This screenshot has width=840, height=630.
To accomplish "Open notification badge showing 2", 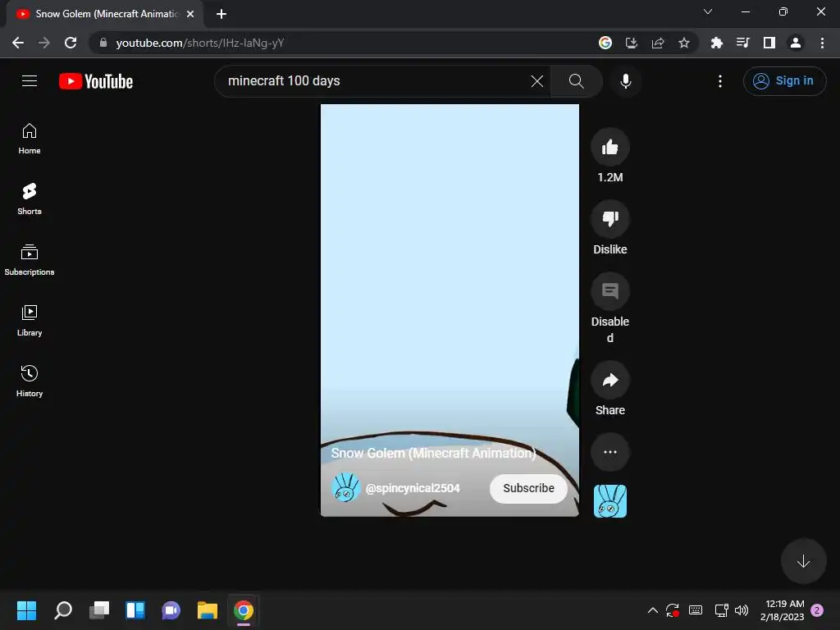I will (x=817, y=610).
